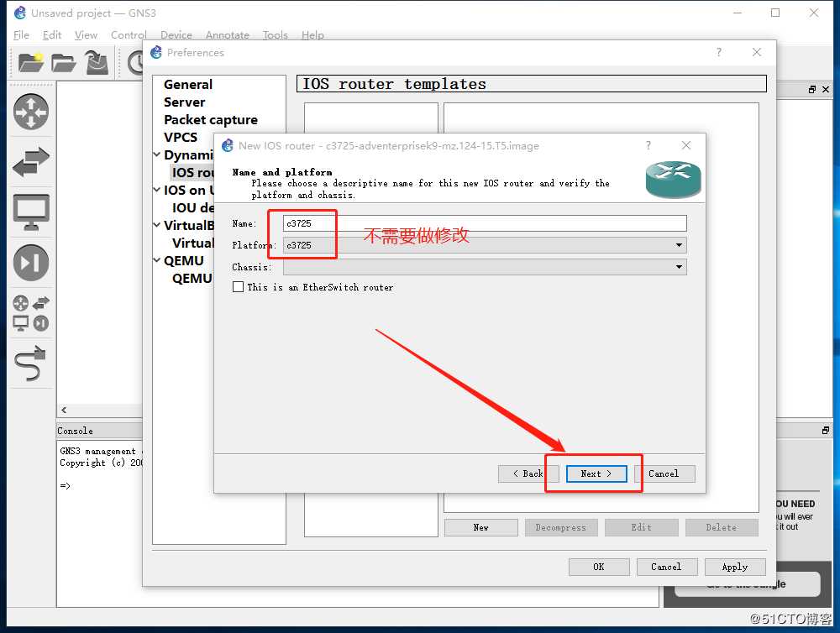
Task: Open the Annotate menu
Action: (228, 35)
